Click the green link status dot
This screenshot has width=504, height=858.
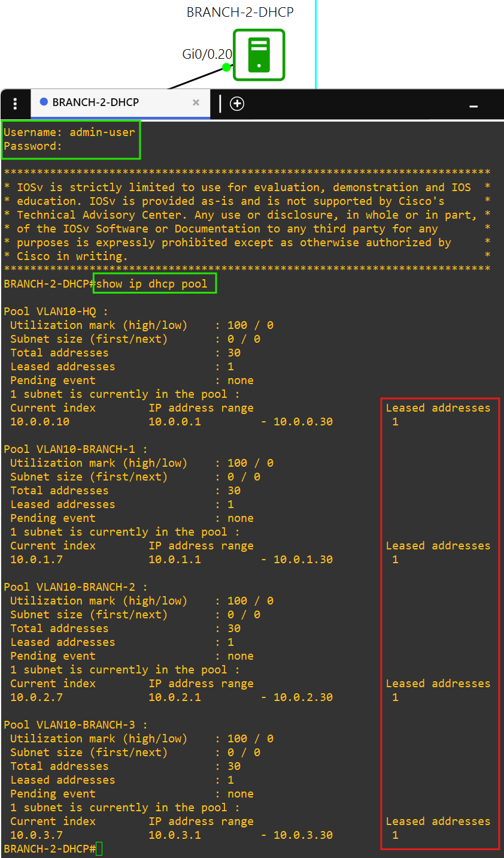click(226, 67)
